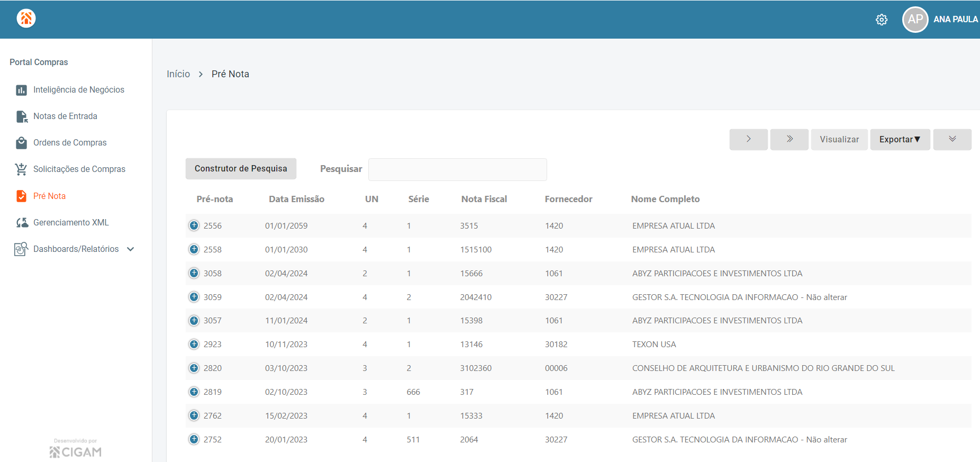Click the orange house logo icon
The width and height of the screenshot is (980, 462).
[26, 19]
